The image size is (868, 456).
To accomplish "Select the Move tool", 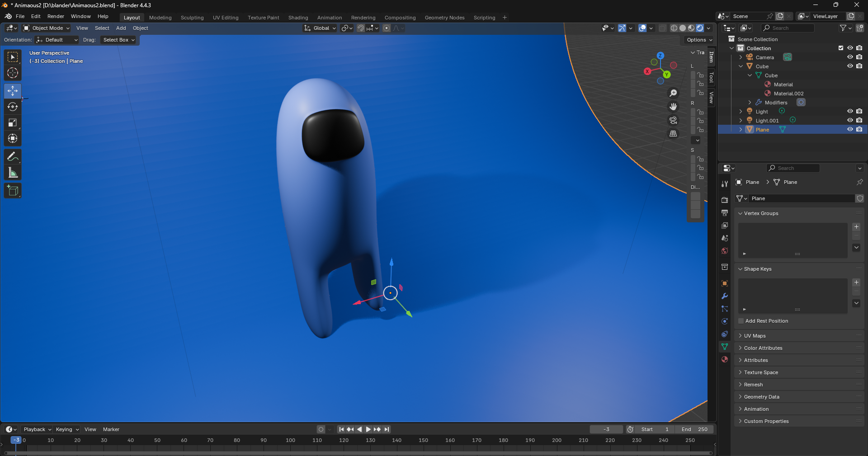I will (13, 91).
